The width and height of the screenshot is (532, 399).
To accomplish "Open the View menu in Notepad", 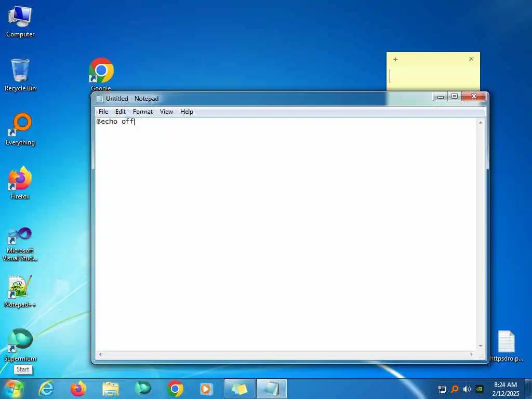I will coord(166,112).
